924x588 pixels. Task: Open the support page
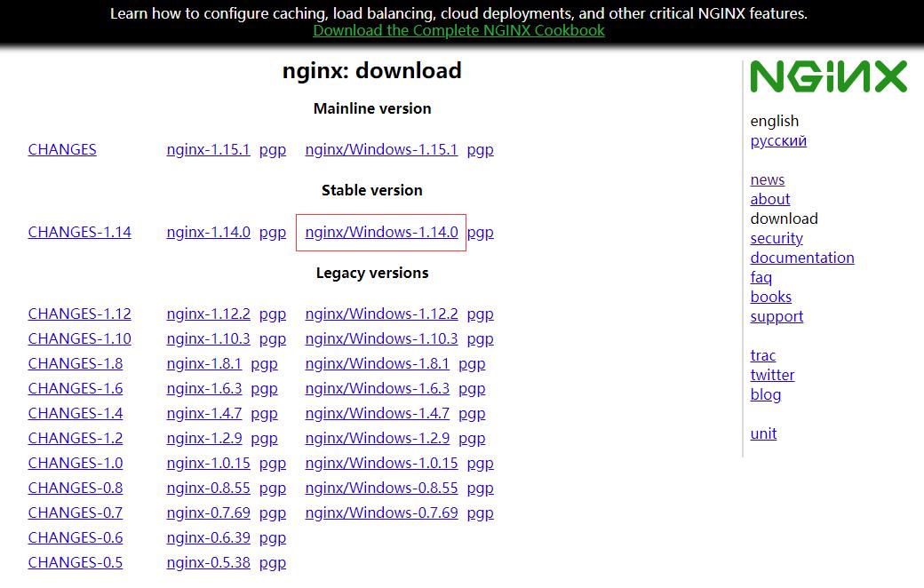tap(777, 316)
